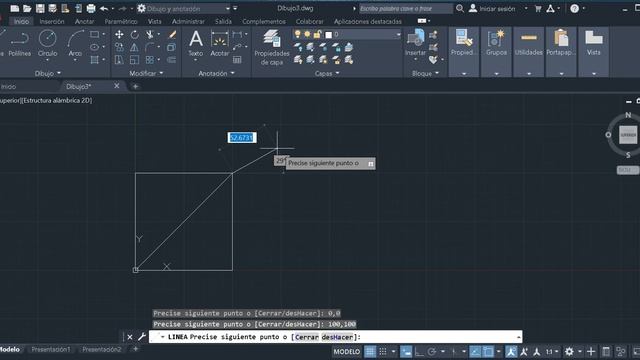The image size is (640, 360).
Task: Click the desHacer option in command line
Action: click(337, 337)
